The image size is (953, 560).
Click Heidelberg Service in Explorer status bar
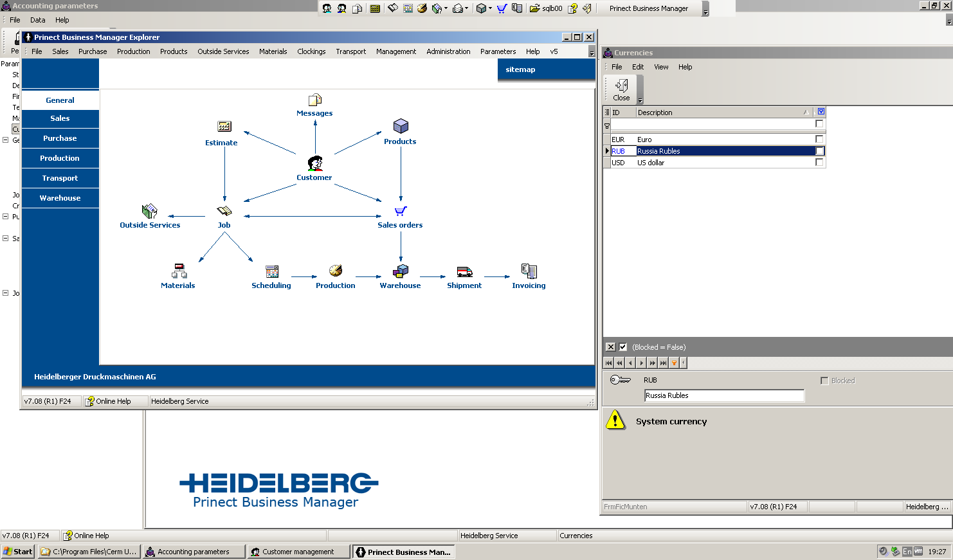[180, 401]
